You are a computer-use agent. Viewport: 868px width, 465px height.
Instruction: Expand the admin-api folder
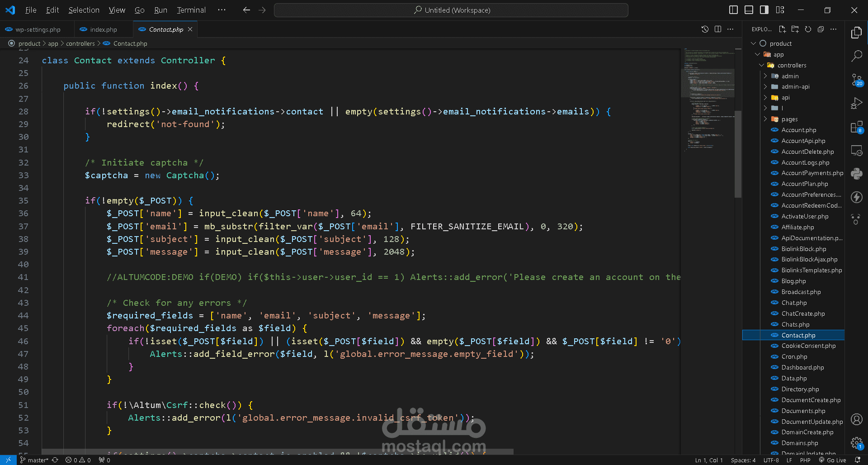(765, 87)
